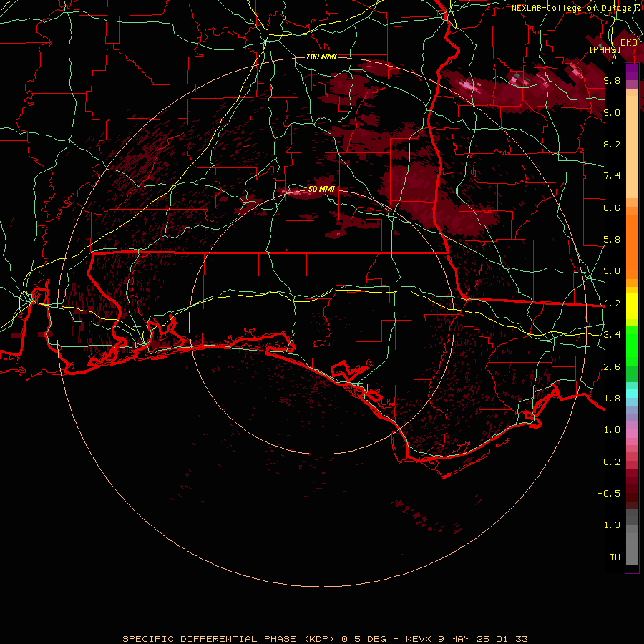
Task: Click the Specific Differential Phase (KDP) caption
Action: point(325,639)
